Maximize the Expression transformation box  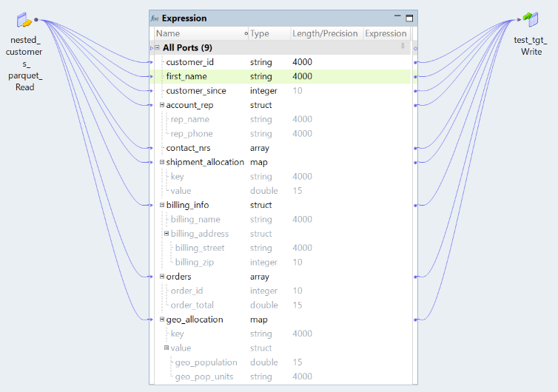point(409,18)
